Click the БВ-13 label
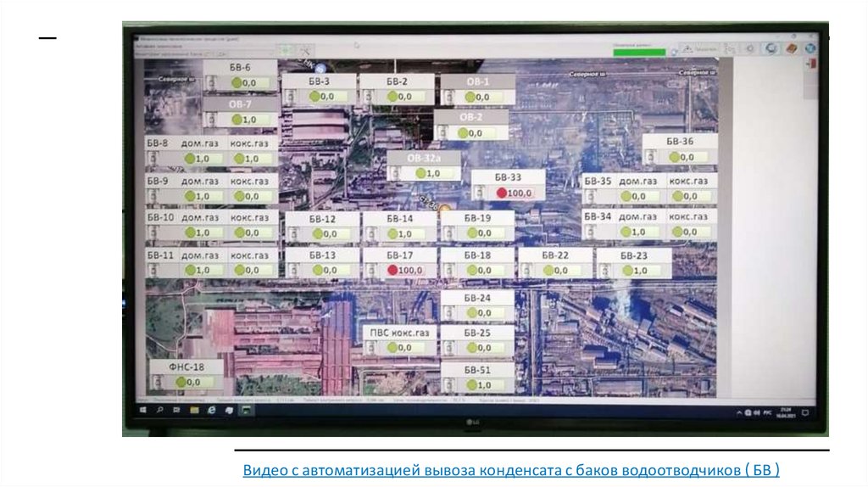Screen dimensions: 868x487 point(322,255)
